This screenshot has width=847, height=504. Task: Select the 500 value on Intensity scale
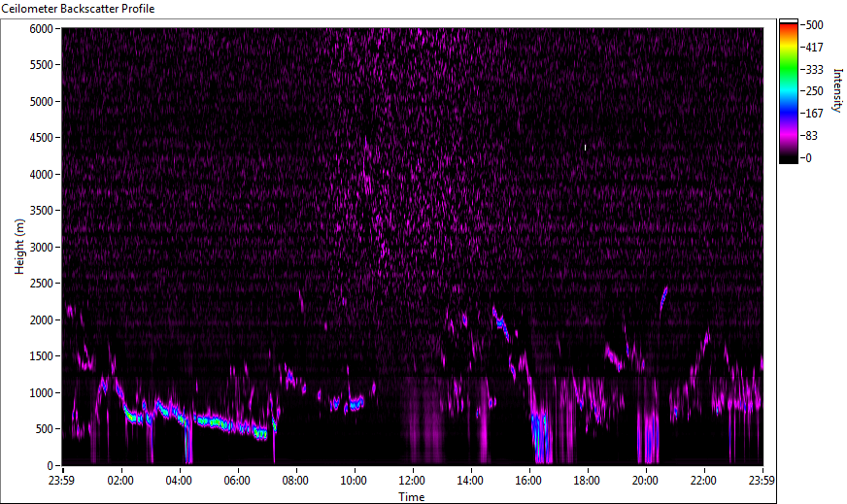814,25
